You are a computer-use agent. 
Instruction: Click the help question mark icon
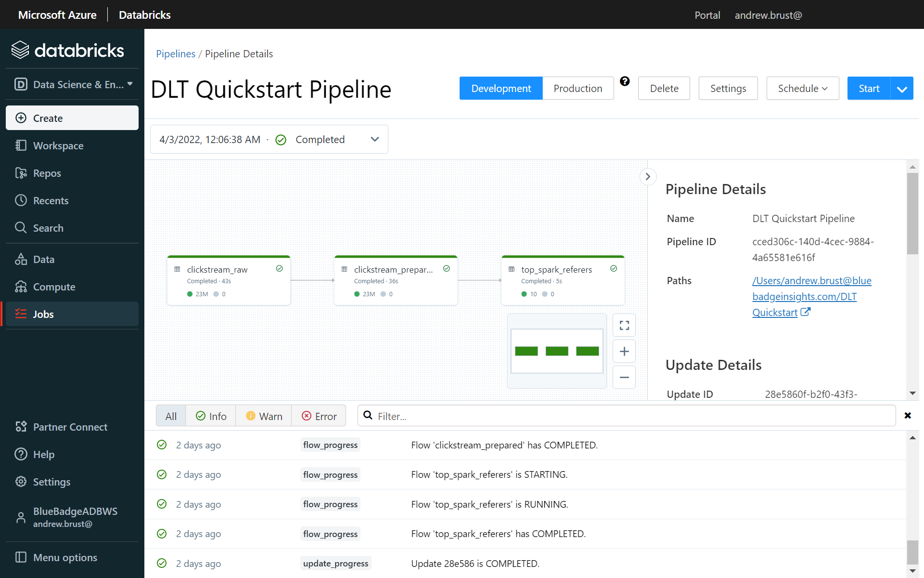pos(625,81)
